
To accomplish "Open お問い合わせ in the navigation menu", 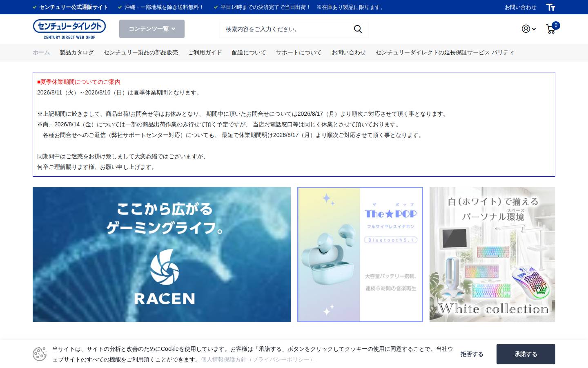I will click(349, 52).
